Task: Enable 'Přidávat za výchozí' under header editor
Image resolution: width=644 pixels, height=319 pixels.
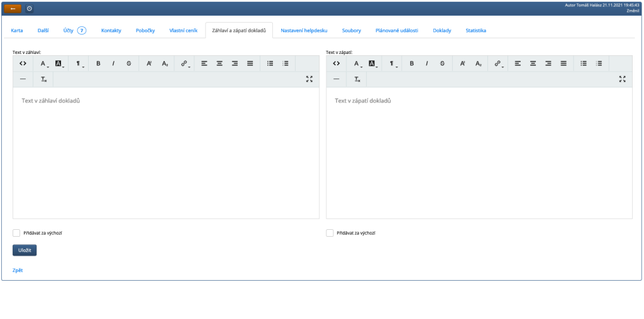Action: coord(16,233)
